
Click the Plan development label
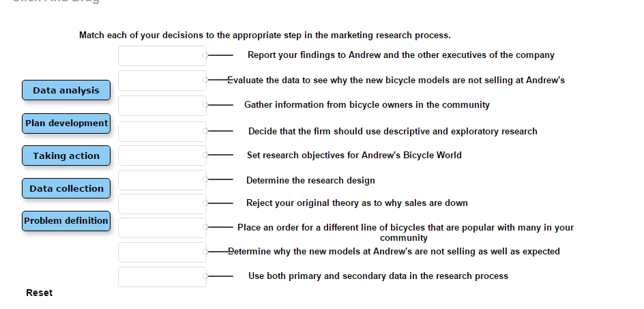pos(66,123)
